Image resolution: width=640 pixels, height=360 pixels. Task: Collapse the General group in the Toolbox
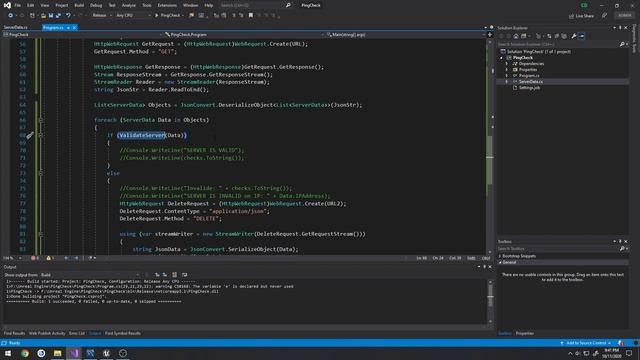pos(500,262)
